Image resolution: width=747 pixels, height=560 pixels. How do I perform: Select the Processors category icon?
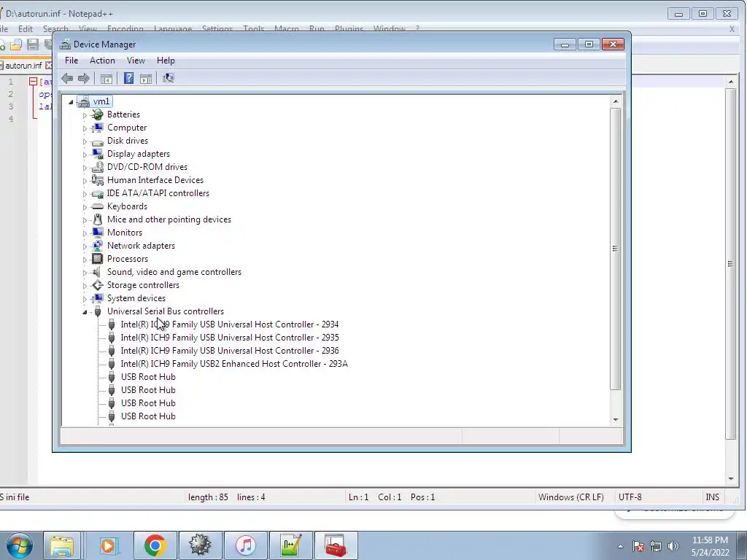[x=97, y=259]
